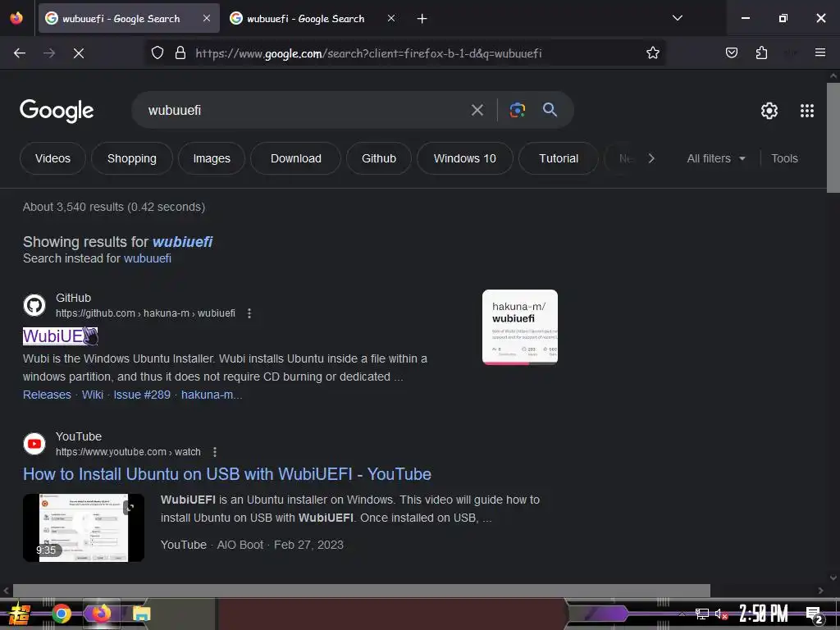Close the second wubuuefi tab

tap(391, 19)
